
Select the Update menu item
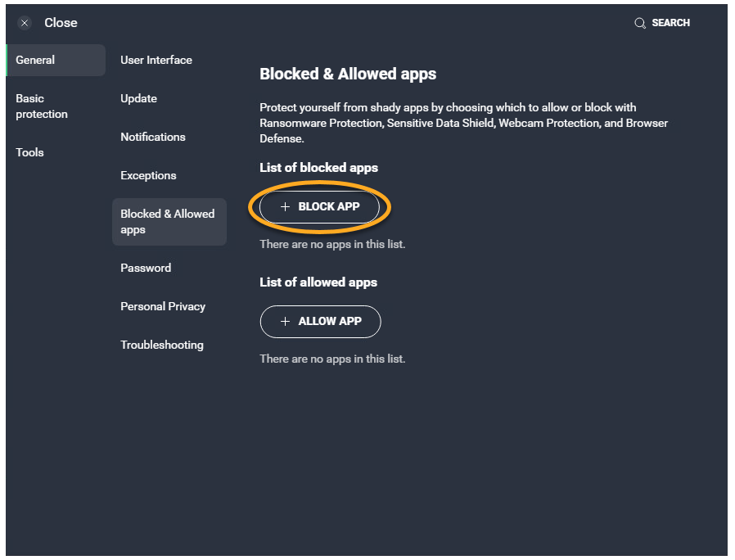pos(138,98)
